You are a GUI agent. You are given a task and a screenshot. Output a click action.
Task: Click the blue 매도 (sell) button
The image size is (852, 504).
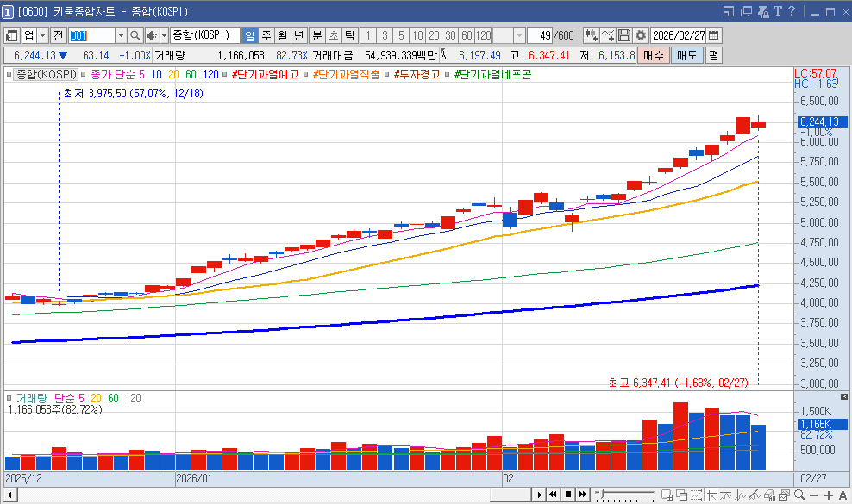coord(687,55)
